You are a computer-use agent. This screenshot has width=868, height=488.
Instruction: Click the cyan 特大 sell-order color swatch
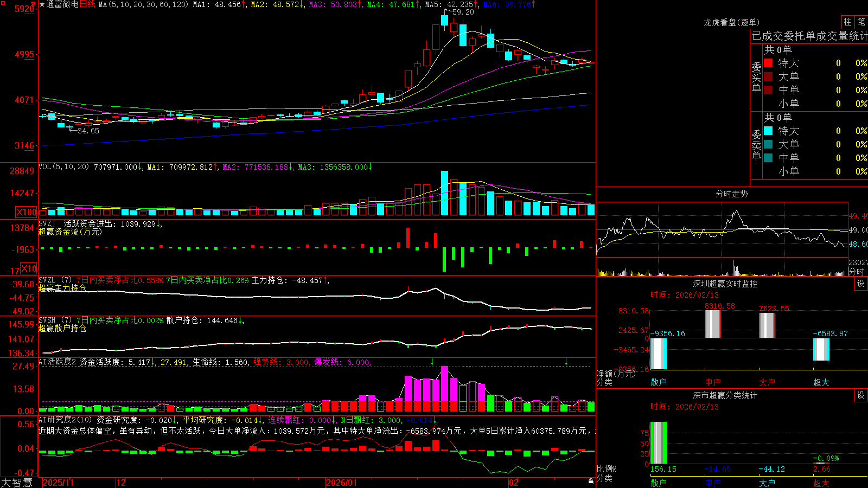768,131
